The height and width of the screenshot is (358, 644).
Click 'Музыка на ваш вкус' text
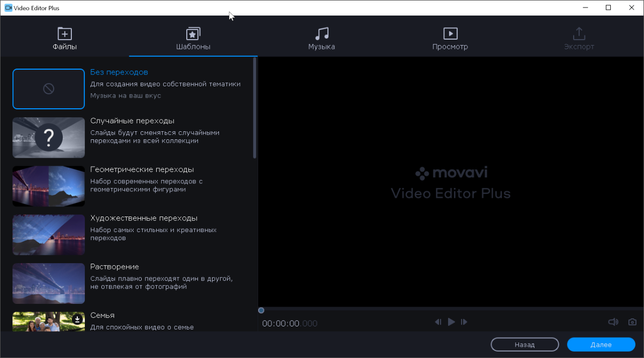pyautogui.click(x=126, y=95)
